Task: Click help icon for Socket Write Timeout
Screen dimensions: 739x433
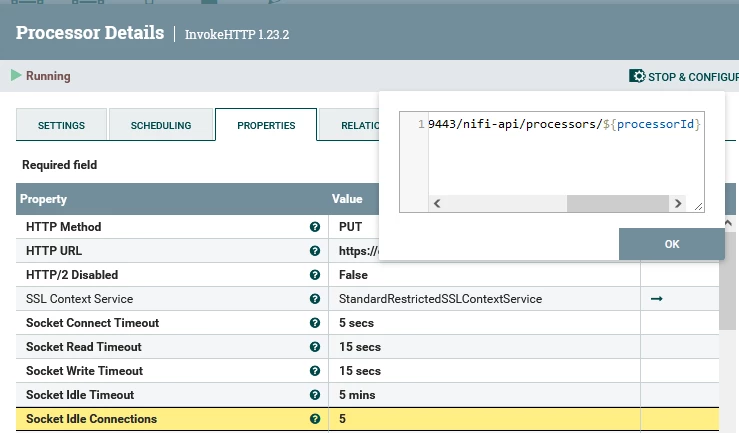Action: [x=315, y=371]
